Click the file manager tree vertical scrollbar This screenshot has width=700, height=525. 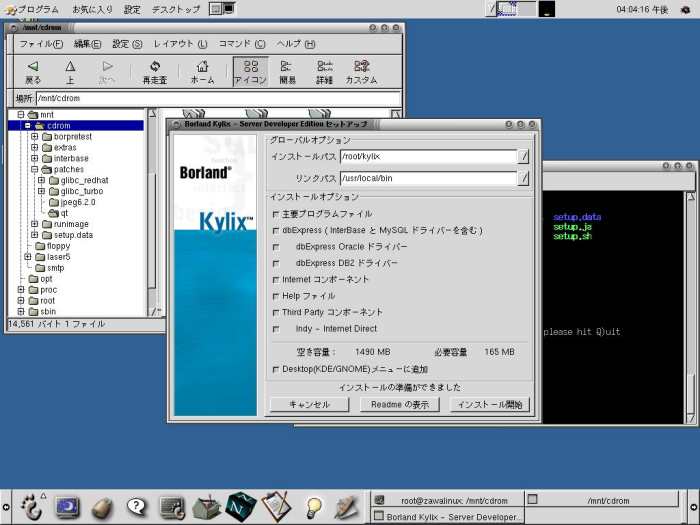coord(152,212)
